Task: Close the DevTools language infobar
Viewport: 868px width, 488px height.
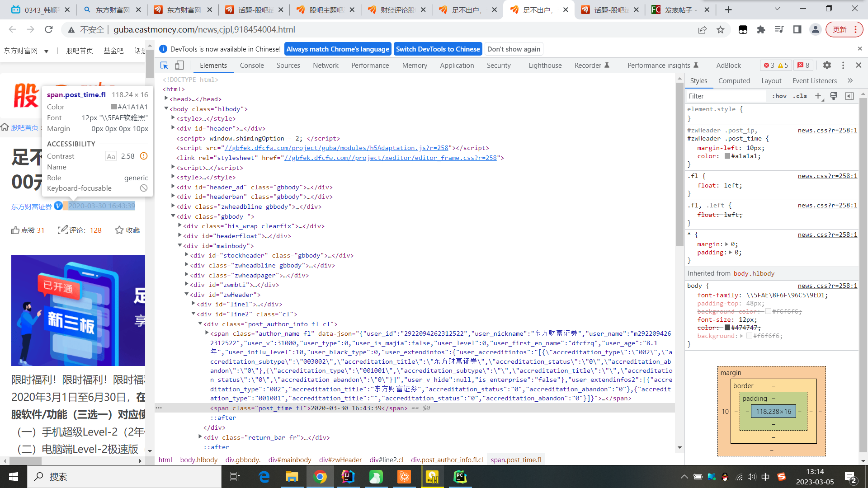Action: click(x=860, y=49)
